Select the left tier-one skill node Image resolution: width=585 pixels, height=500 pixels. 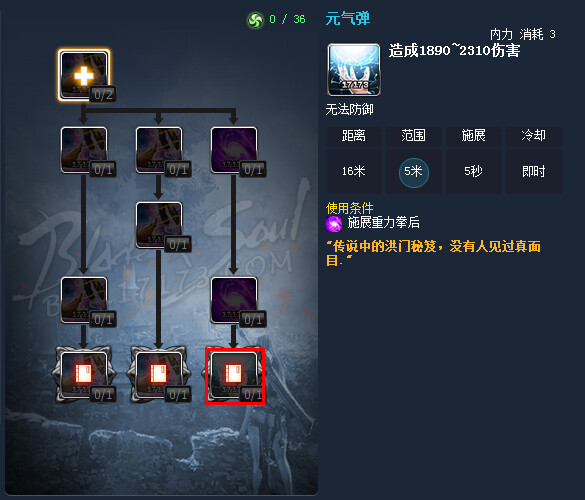pyautogui.click(x=84, y=150)
